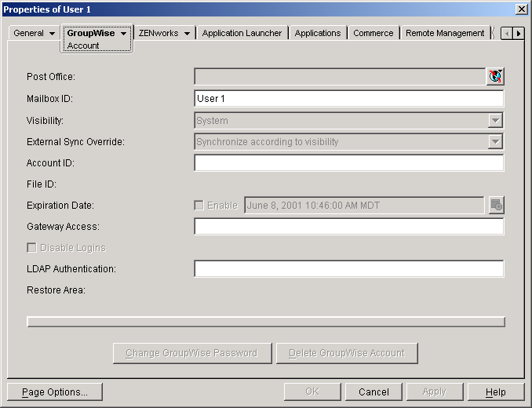Focus the LDAP Authentication field
This screenshot has width=532, height=408.
(349, 268)
